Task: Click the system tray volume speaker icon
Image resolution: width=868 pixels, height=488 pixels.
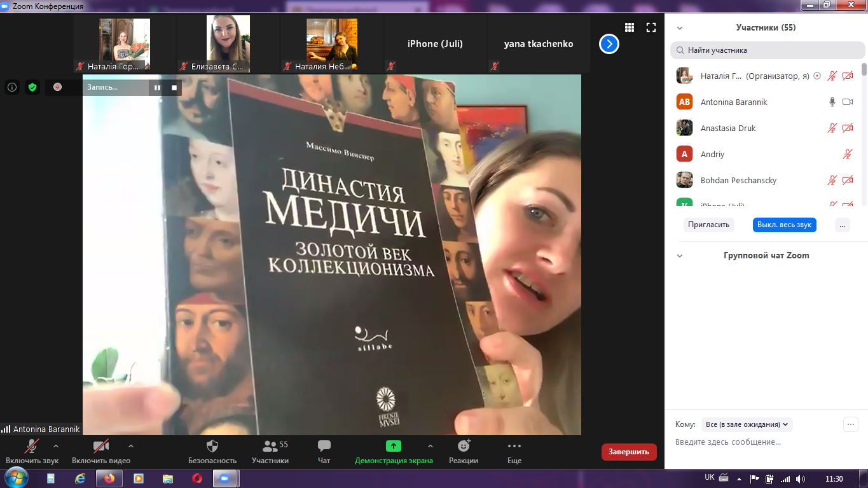Action: (800, 478)
